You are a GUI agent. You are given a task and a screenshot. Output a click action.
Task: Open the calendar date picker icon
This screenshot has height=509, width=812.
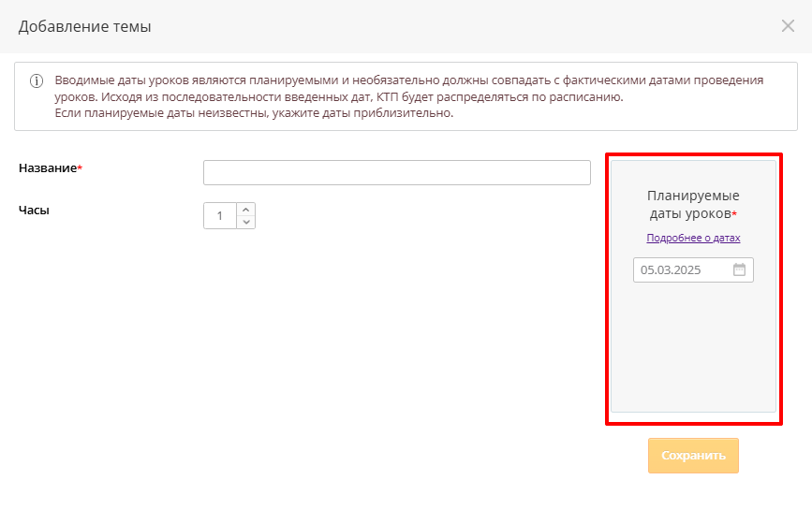(739, 270)
